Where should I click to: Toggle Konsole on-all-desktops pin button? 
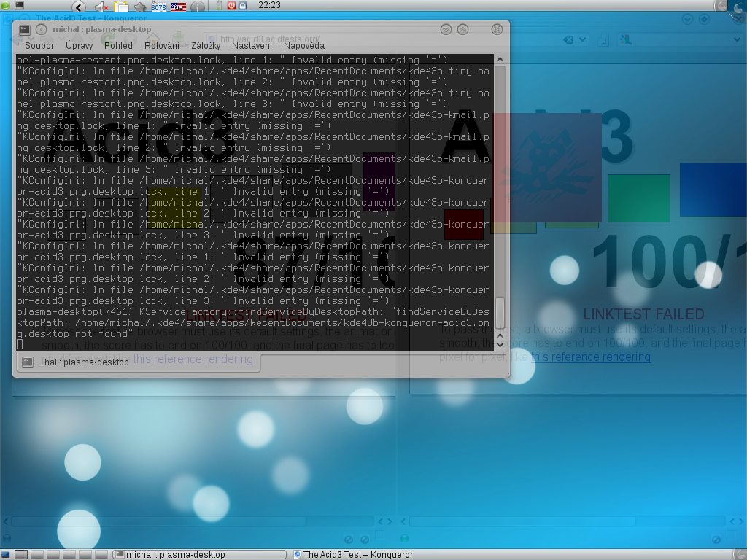click(42, 29)
